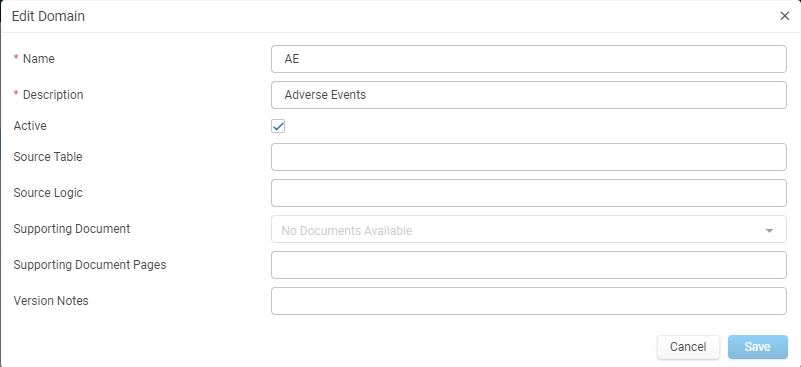The width and height of the screenshot is (801, 367).
Task: Focus the Name field containing AE
Action: [529, 59]
